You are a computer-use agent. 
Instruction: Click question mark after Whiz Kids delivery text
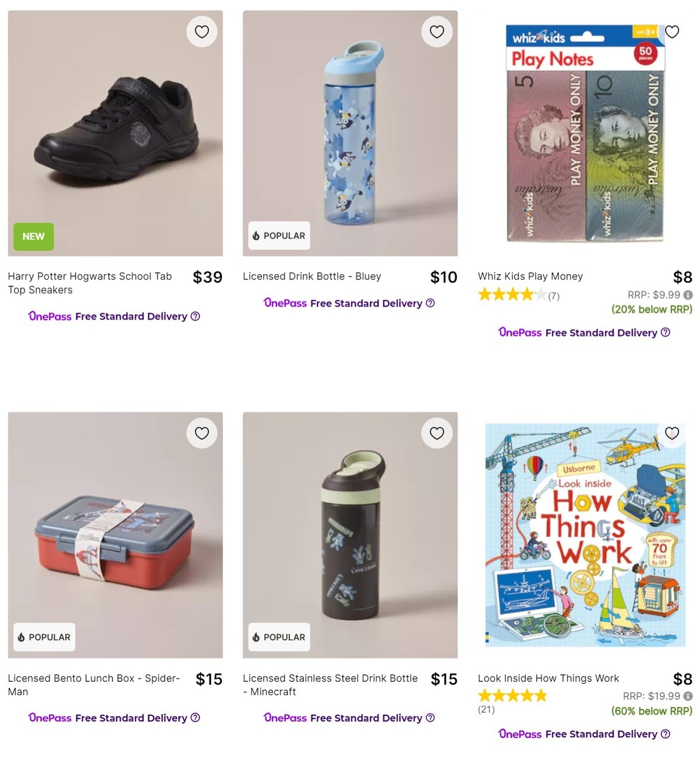click(x=666, y=332)
